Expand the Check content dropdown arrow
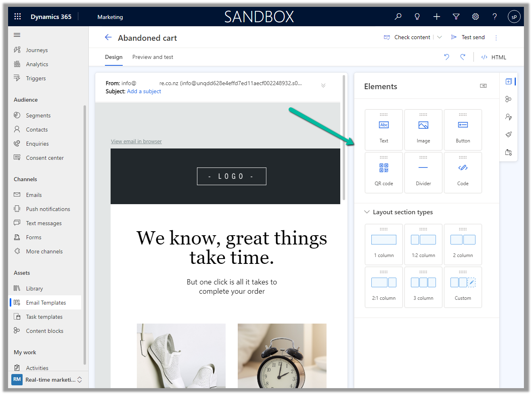 [440, 37]
